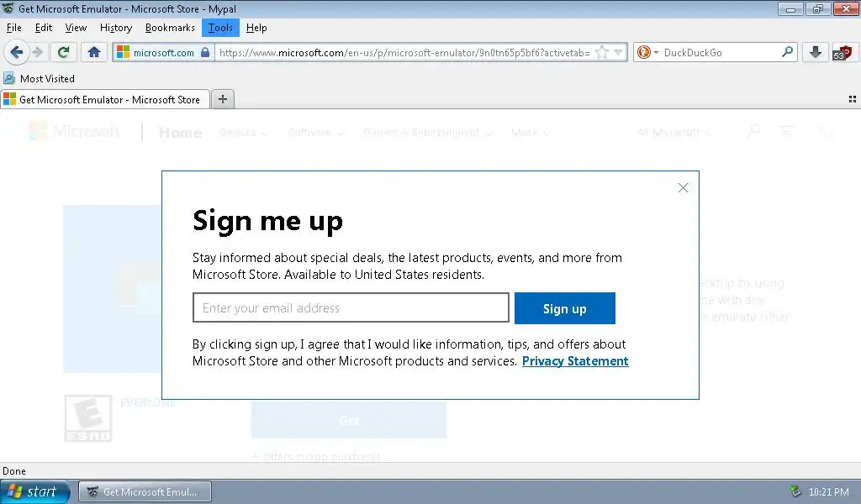Open the browser home page
Screen dimensions: 861x504
click(x=94, y=53)
